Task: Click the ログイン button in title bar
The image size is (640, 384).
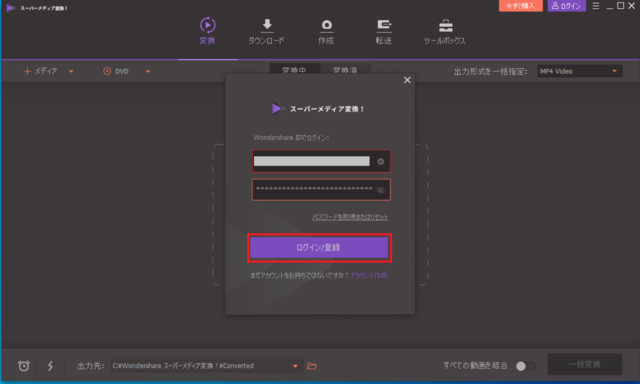Action: coord(567,6)
